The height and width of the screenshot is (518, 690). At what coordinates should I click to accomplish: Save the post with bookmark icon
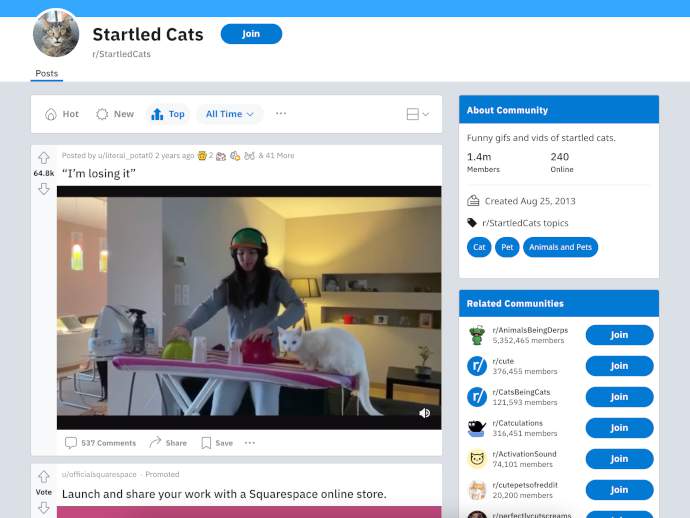(x=217, y=443)
